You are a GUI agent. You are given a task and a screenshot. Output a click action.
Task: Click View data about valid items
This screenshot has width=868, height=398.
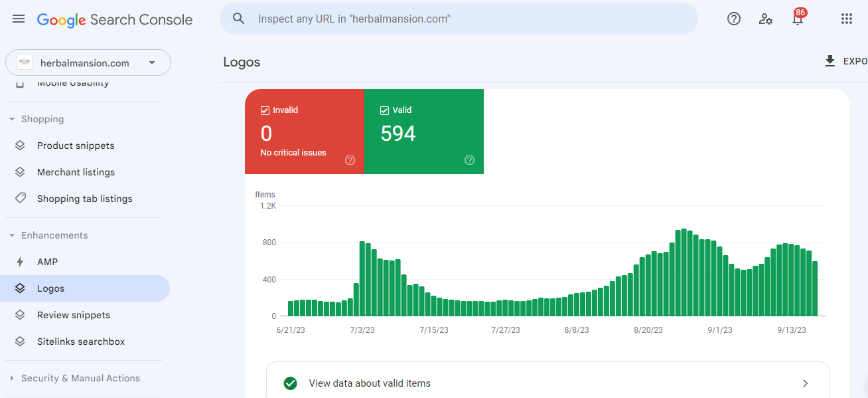370,383
